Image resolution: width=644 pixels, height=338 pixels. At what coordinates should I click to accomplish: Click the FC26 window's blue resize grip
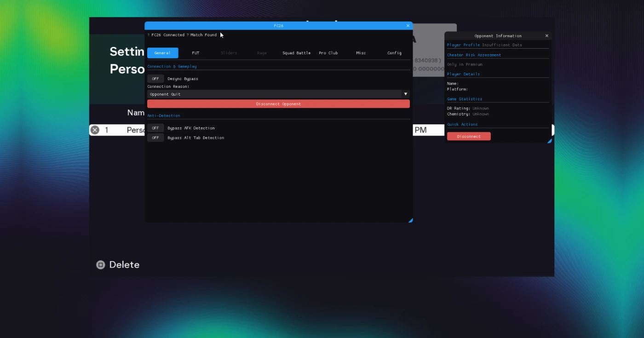point(410,220)
